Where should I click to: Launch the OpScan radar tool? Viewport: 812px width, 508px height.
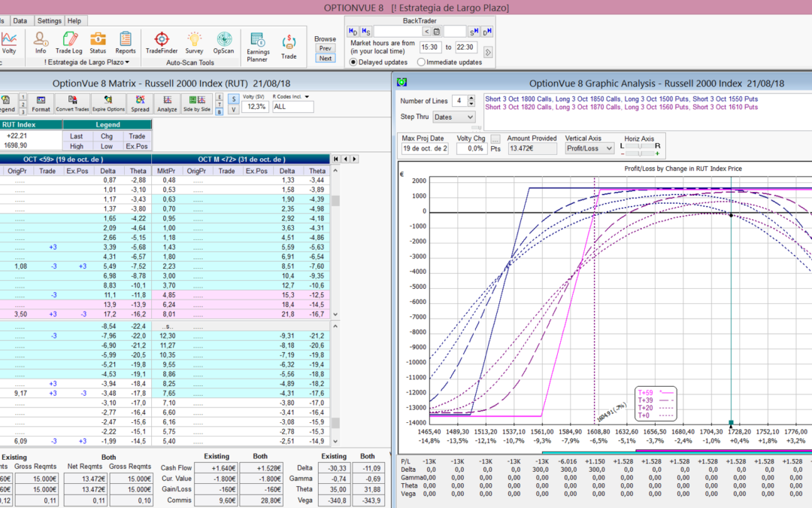[x=224, y=42]
